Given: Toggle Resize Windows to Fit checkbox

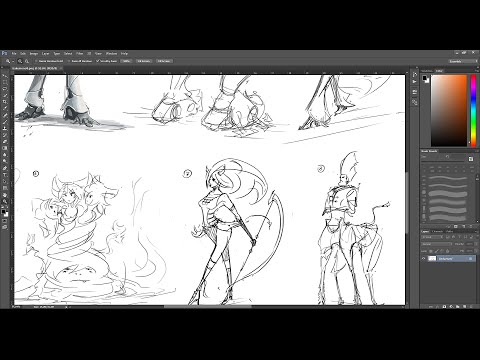Looking at the screenshot, I should [49, 61].
